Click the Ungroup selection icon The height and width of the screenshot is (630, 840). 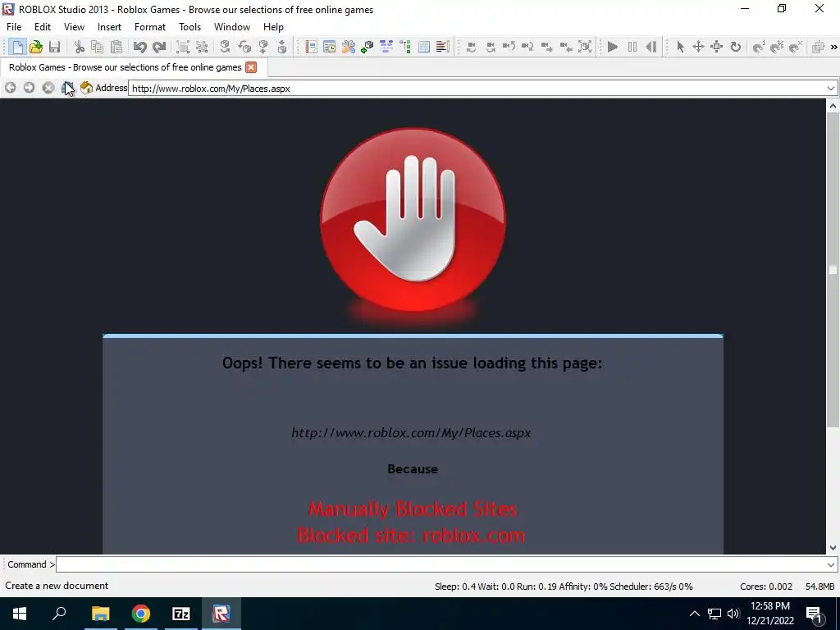click(202, 47)
